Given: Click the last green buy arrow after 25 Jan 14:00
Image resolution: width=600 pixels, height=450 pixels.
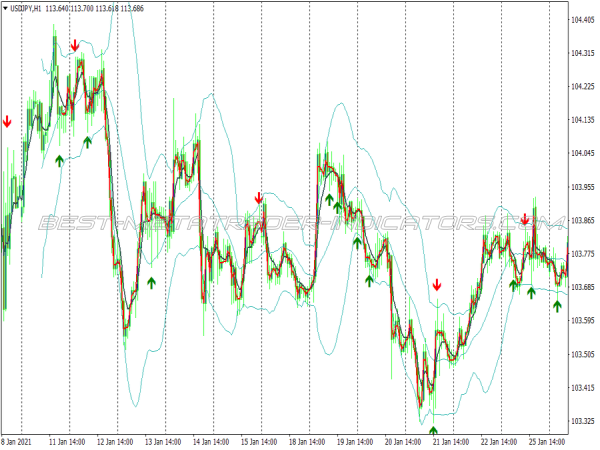Looking at the screenshot, I should click(557, 306).
